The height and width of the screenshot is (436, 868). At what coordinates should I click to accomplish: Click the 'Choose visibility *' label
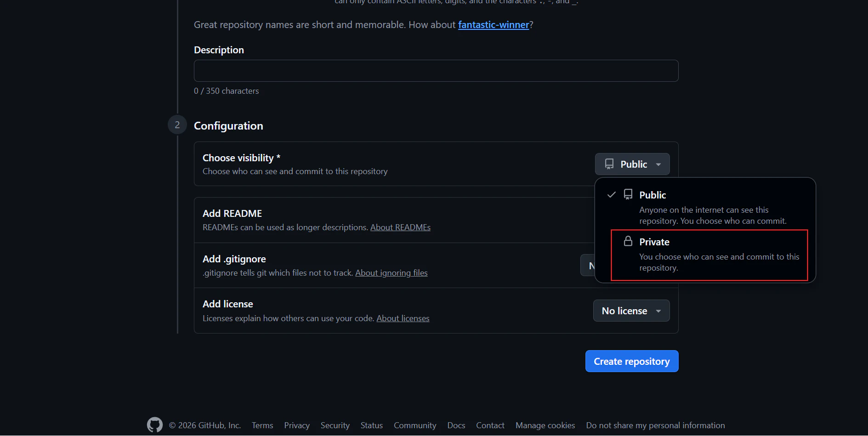(x=242, y=158)
